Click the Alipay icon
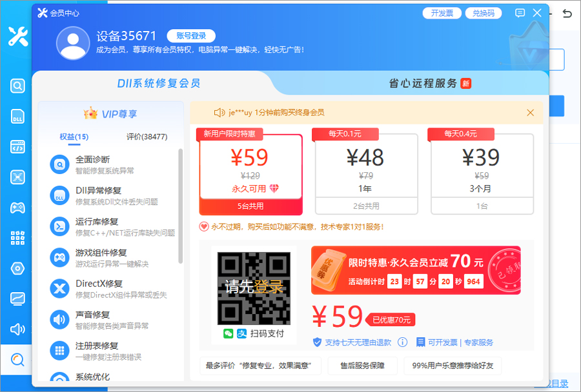 coord(242,333)
